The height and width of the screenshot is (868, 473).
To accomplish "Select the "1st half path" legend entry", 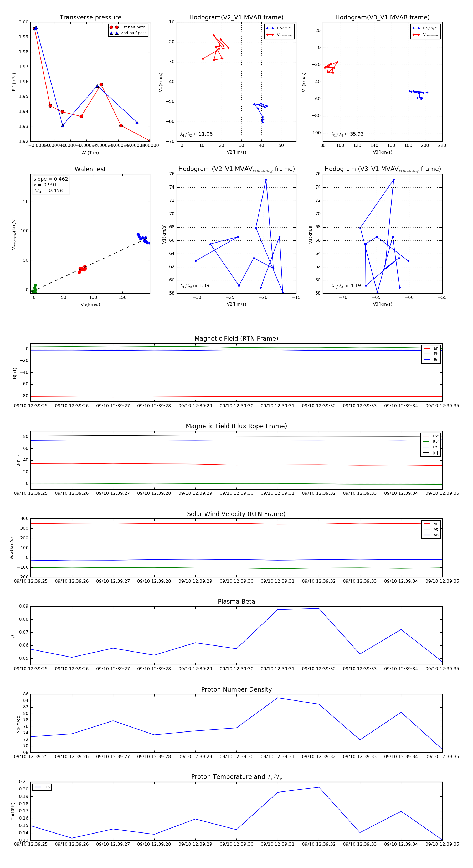I will pyautogui.click(x=128, y=27).
